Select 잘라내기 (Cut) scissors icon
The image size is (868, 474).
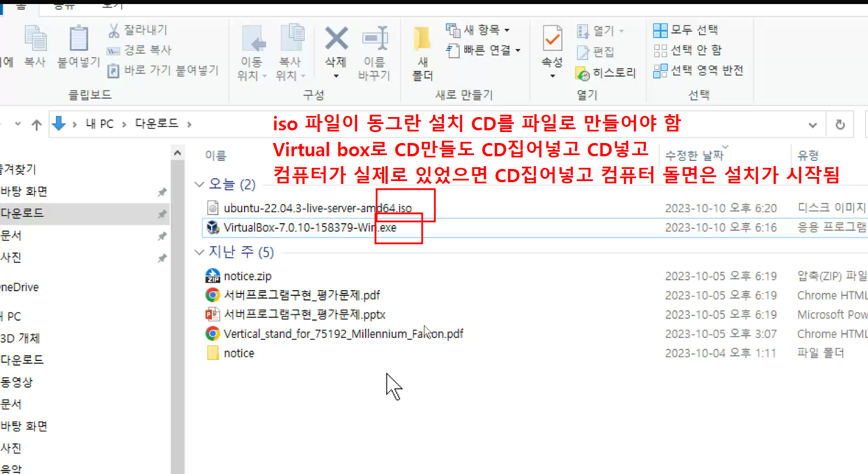[x=114, y=30]
